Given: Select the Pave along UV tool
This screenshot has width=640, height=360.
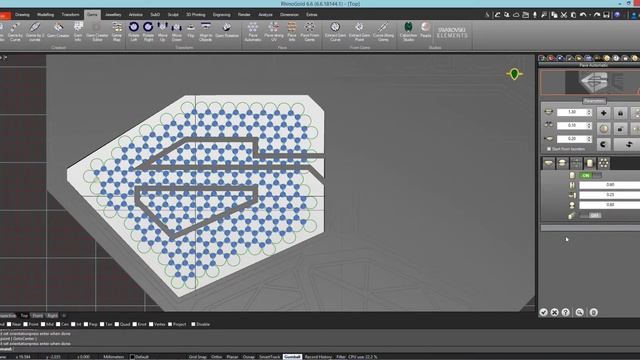Looking at the screenshot, I should tap(273, 31).
